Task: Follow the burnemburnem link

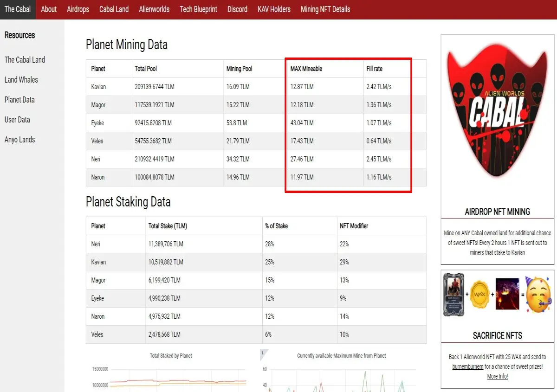Action: 468,366
